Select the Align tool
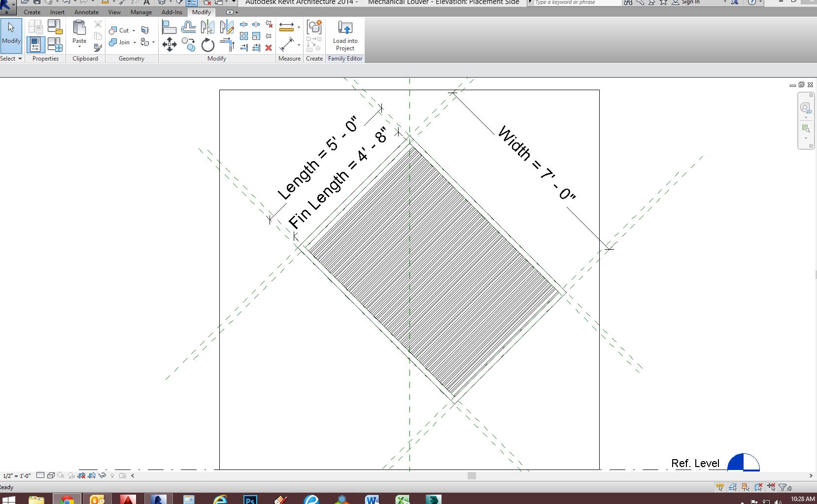 (x=169, y=27)
